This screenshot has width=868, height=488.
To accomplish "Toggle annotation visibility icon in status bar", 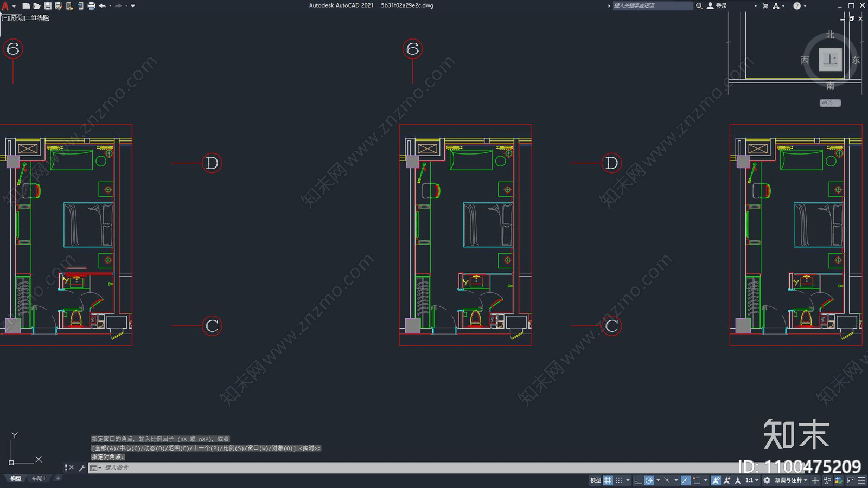I will click(x=716, y=480).
